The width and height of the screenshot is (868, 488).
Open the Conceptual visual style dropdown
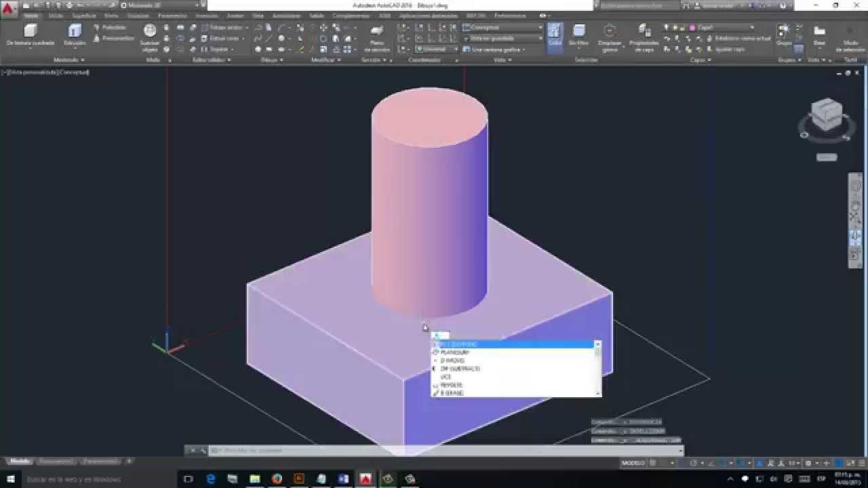point(502,28)
